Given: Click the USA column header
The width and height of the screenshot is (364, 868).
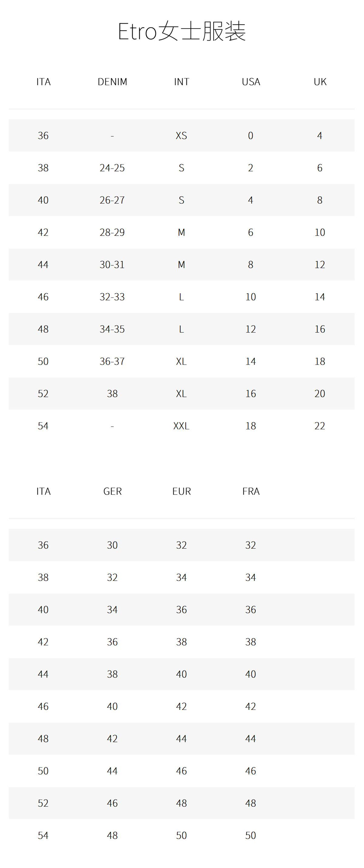Looking at the screenshot, I should (251, 82).
